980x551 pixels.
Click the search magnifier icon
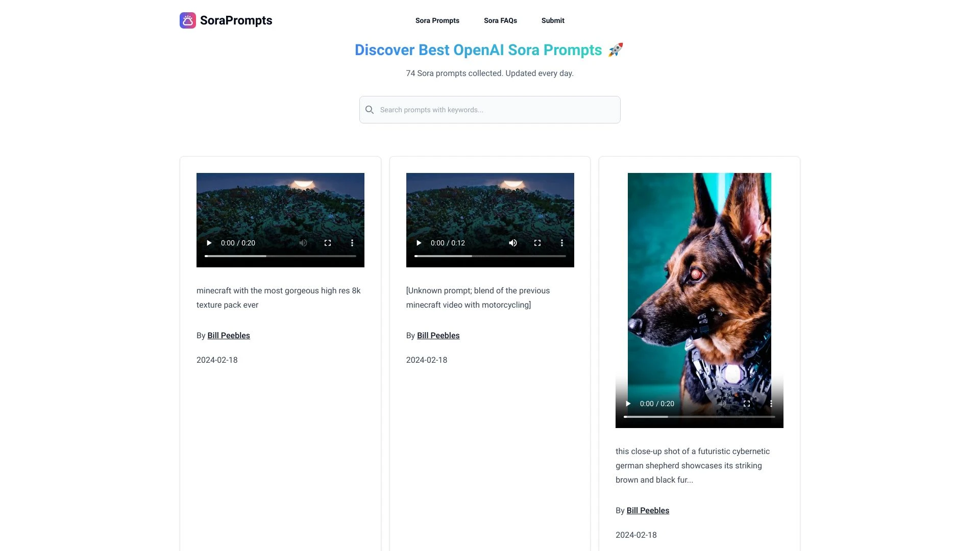pos(370,110)
